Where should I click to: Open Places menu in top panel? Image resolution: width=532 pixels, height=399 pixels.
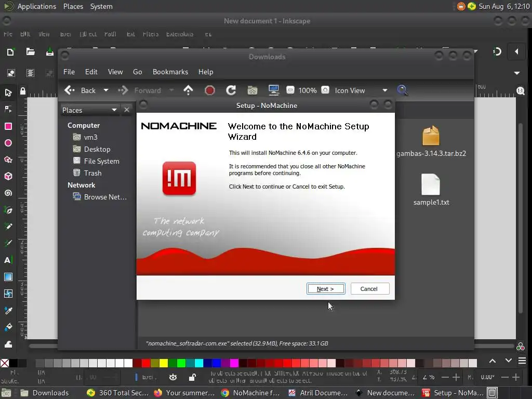(73, 6)
